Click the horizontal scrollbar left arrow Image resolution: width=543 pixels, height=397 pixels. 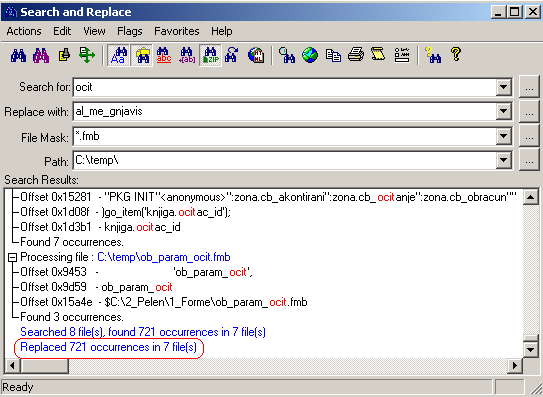pos(12,365)
